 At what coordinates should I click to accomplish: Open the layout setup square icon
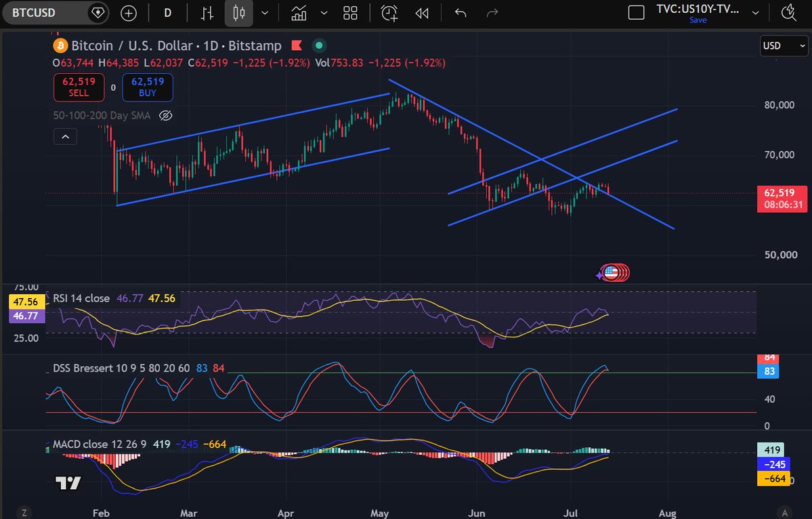636,13
